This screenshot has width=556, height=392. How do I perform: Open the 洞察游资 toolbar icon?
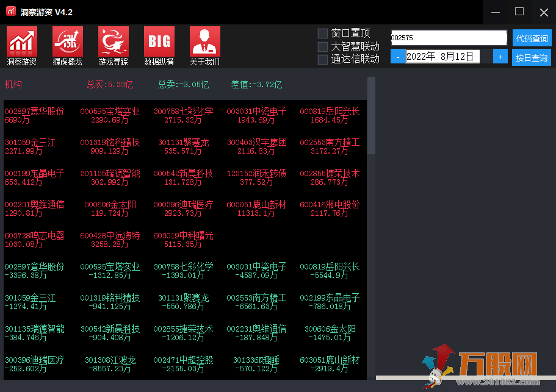[x=21, y=46]
